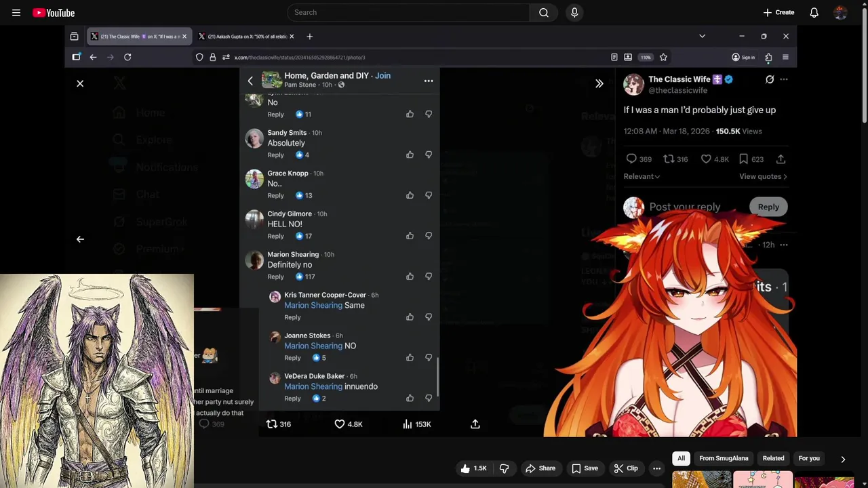Open the Create button

pos(778,12)
